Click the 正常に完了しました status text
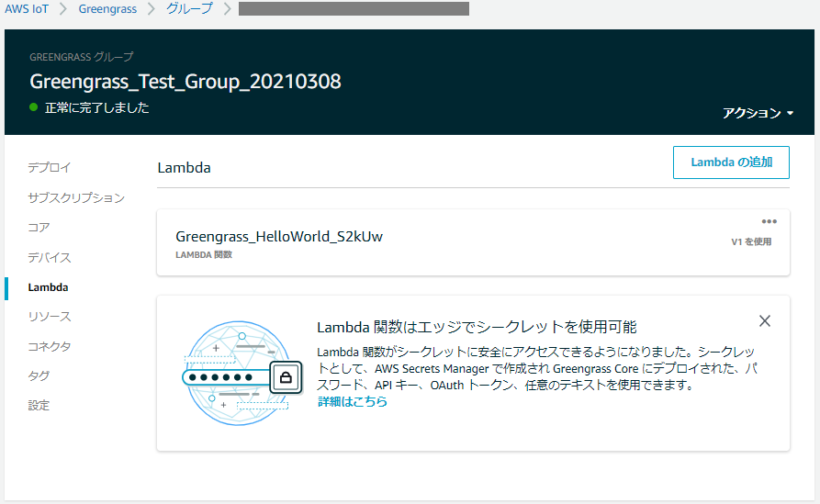Viewport: 820px width, 504px height. pos(97,107)
